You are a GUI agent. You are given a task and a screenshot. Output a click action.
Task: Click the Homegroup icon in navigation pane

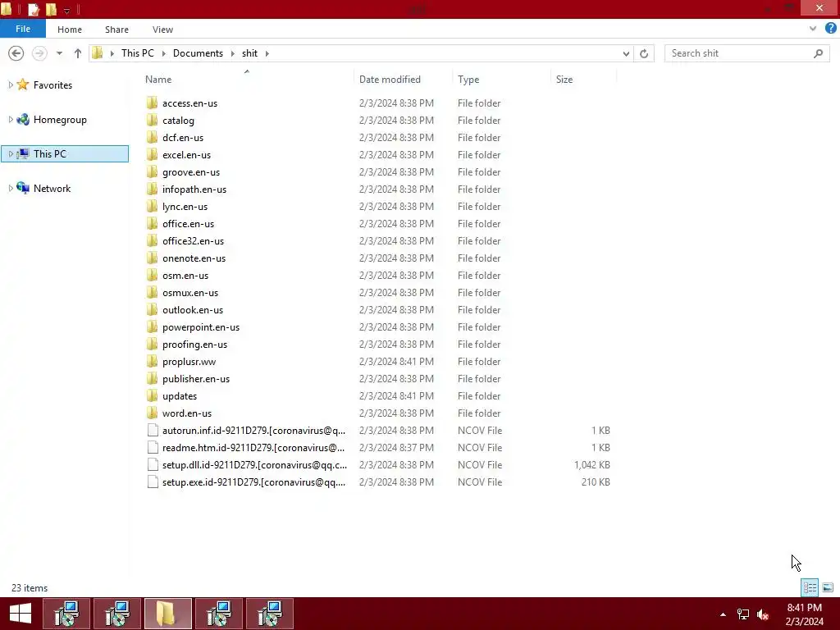(x=22, y=120)
